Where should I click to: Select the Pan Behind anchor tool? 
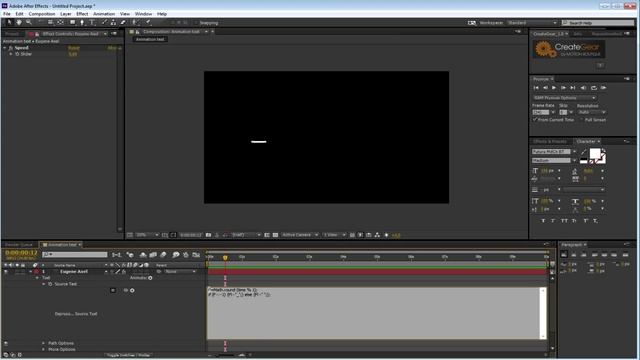point(60,22)
